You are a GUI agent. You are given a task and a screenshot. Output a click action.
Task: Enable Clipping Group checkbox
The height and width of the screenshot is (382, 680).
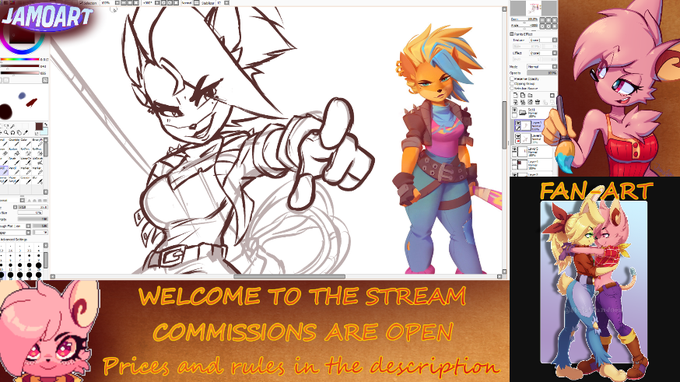coord(512,84)
